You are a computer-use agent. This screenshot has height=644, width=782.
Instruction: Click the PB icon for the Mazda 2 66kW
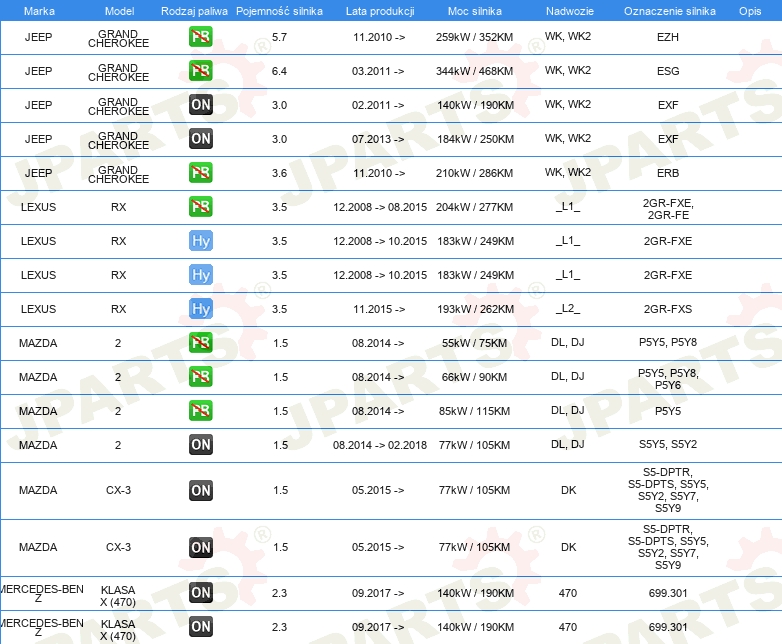coord(201,377)
